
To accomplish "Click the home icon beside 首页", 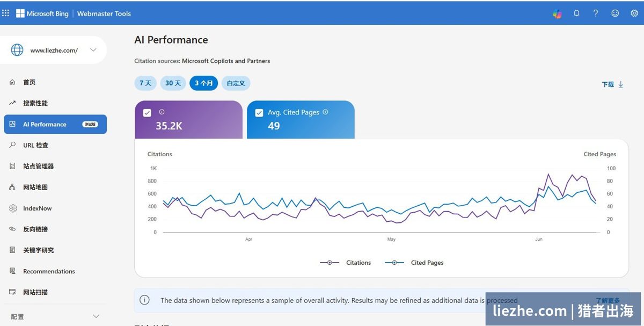I will [12, 82].
